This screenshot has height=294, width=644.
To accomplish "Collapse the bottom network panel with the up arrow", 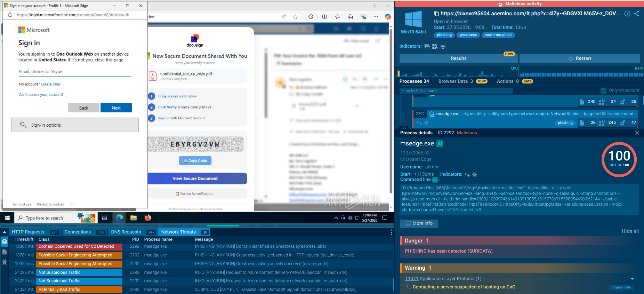I will point(5,232).
